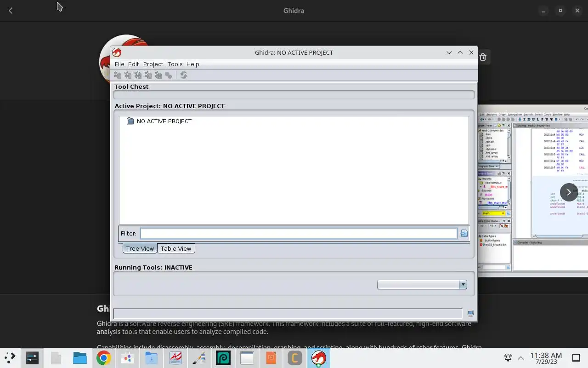Go back using the arrow in the software center
588x368 pixels.
pyautogui.click(x=11, y=11)
